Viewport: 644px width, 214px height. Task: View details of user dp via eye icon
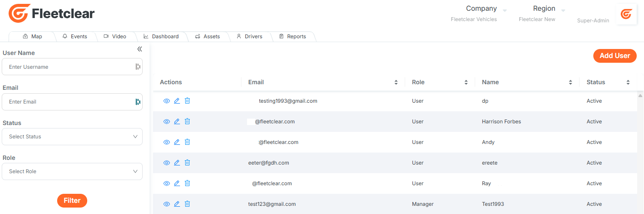point(167,101)
